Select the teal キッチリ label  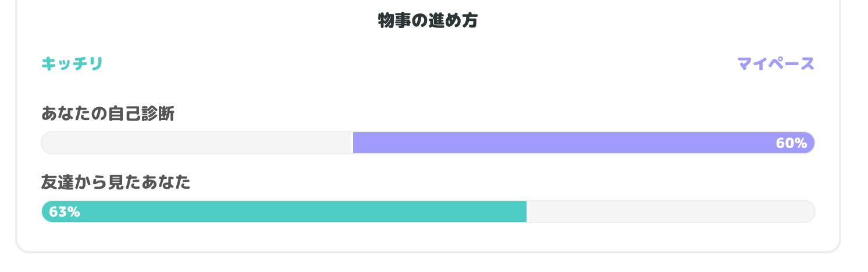click(x=72, y=63)
